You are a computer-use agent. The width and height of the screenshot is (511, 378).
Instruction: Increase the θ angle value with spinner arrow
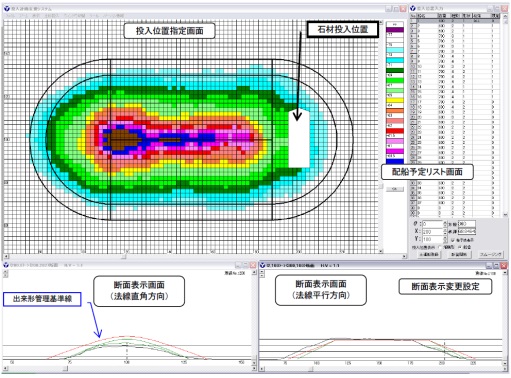445,222
